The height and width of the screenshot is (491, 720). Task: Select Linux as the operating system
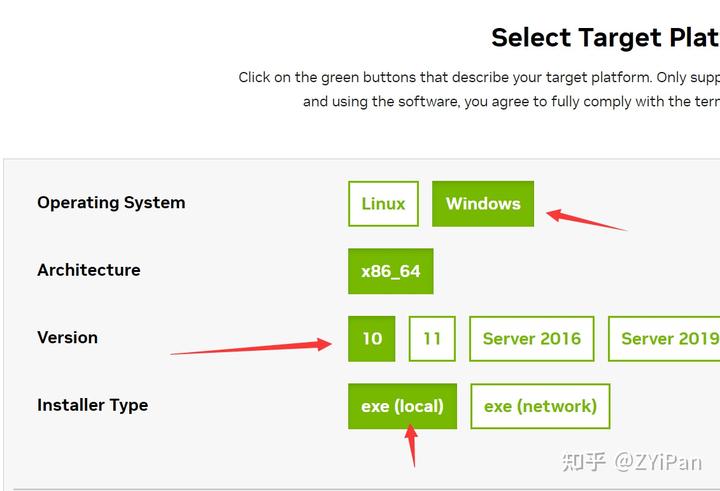pyautogui.click(x=383, y=204)
